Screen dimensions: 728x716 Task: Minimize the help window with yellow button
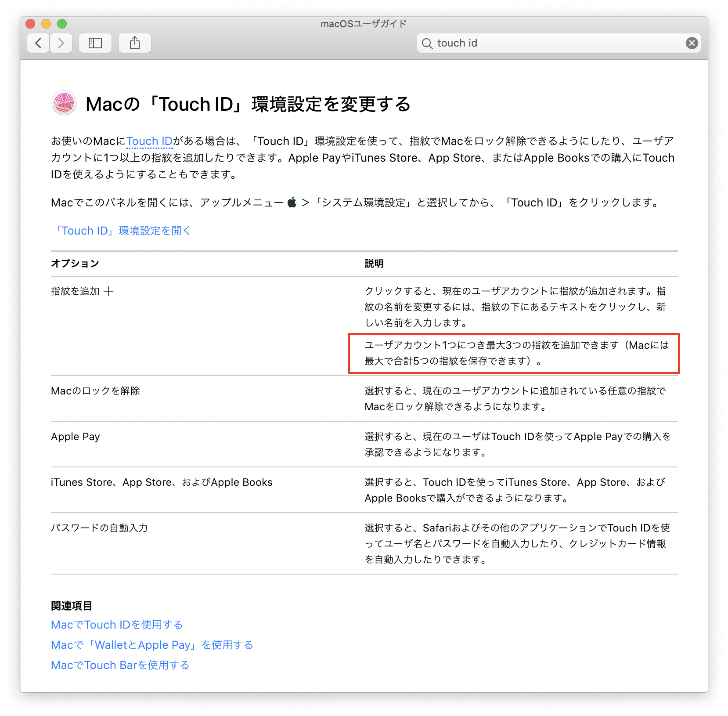coord(46,24)
